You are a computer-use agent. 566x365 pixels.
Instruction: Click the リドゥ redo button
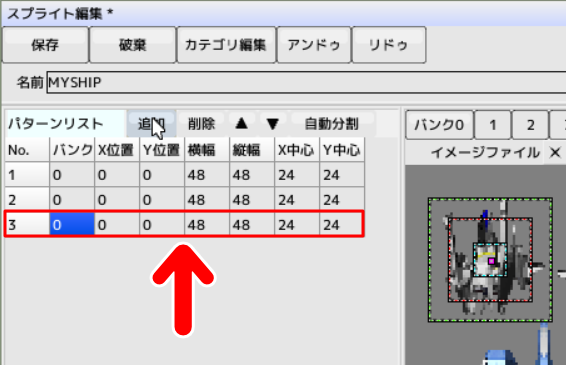pos(389,45)
